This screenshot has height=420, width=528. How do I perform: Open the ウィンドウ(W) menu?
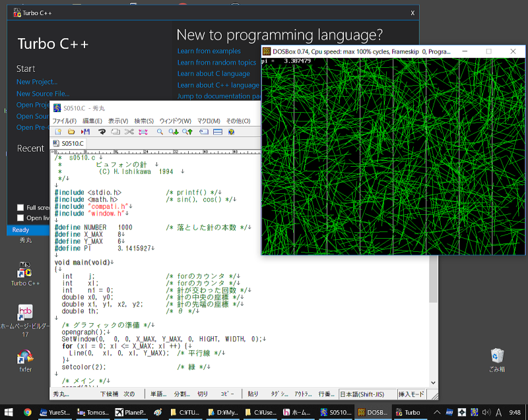tap(175, 121)
